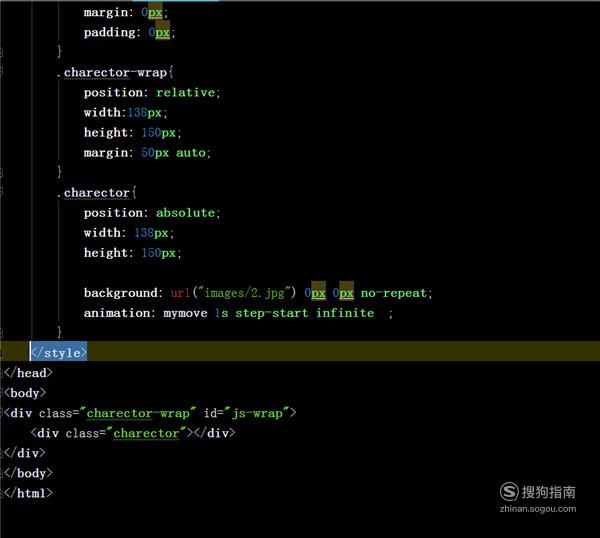Click the '.charector-wrap{' selector line
Screen dimensions: 600x538
coord(115,73)
